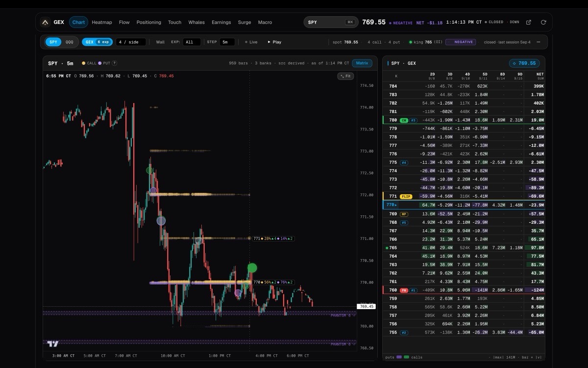
Task: Switch to the QQQ ticker toggle
Action: pos(70,42)
